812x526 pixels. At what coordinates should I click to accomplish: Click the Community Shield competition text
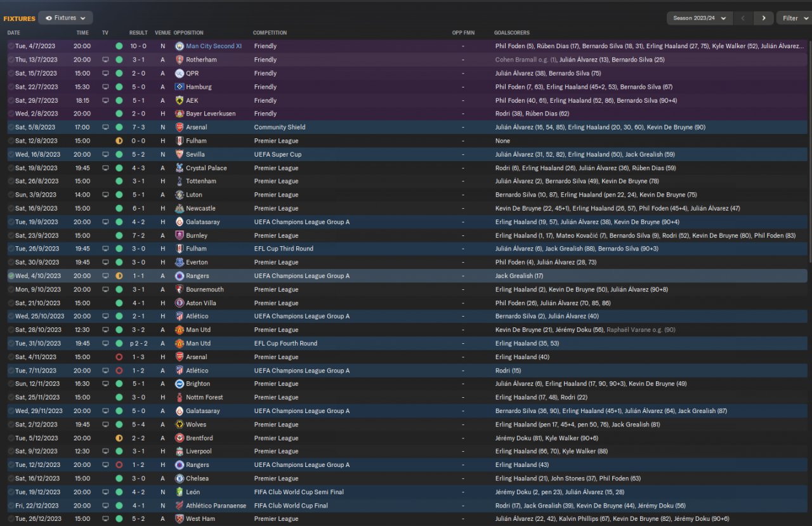[280, 128]
